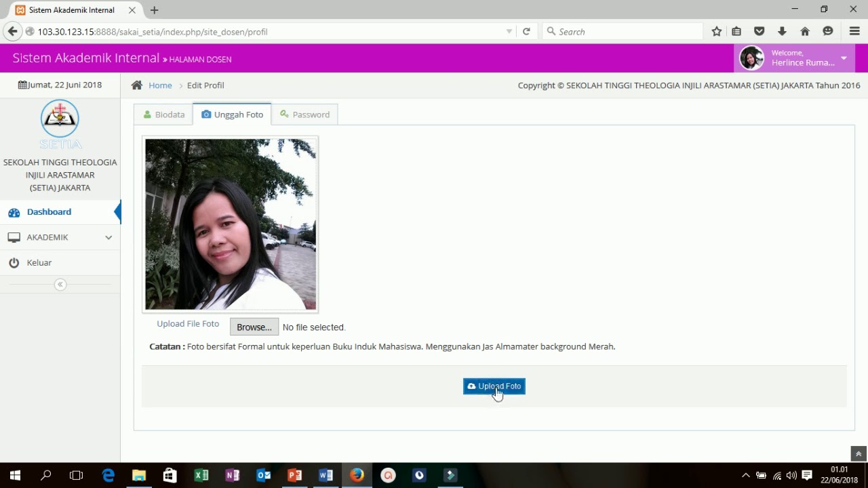Open File Explorer from the taskbar

139,475
